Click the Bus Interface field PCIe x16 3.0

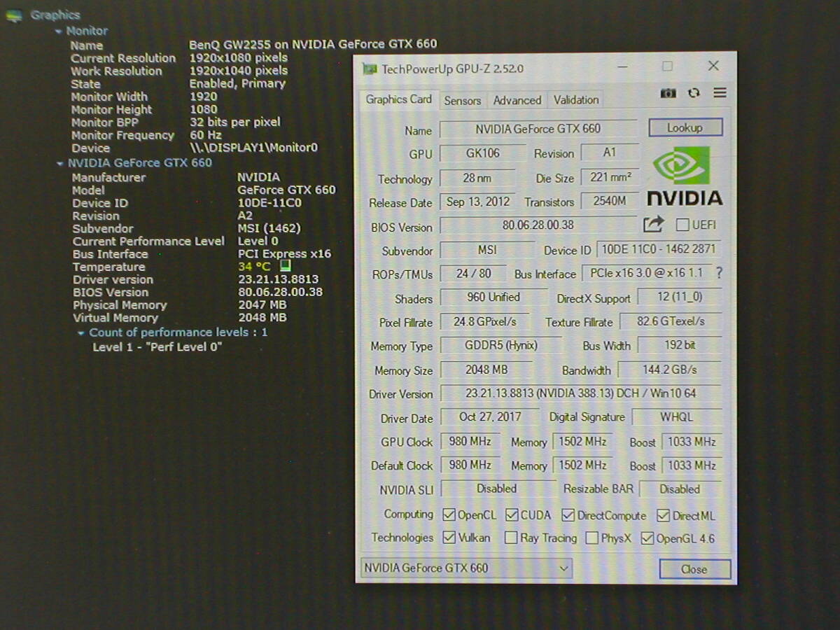click(x=646, y=273)
